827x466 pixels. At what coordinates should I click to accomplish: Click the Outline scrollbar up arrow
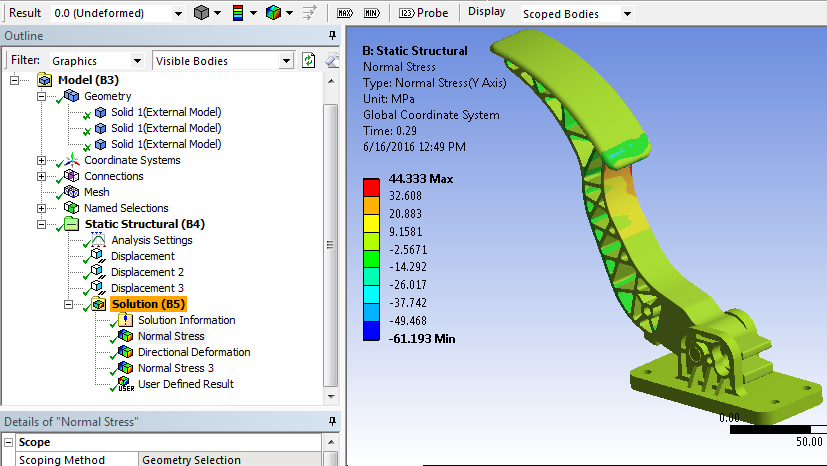tap(331, 81)
